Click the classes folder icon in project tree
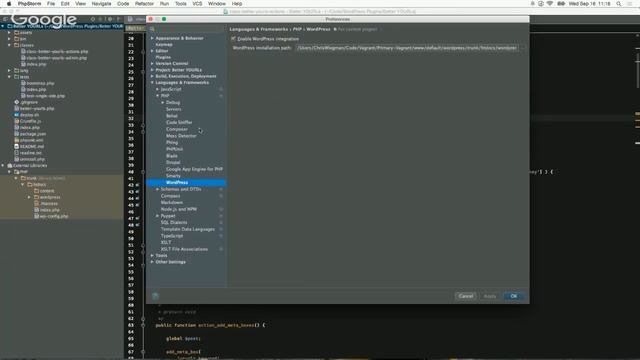The image size is (640, 360). 16,45
